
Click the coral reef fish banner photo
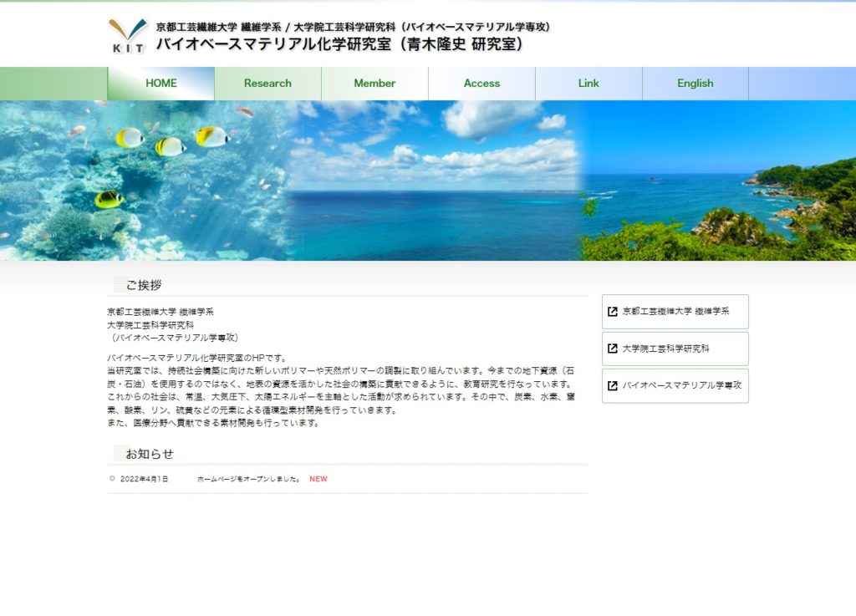tap(142, 180)
